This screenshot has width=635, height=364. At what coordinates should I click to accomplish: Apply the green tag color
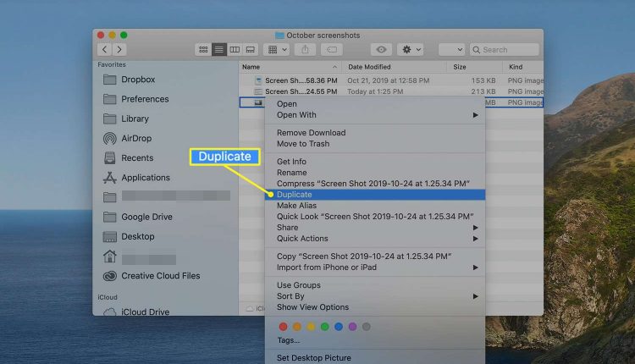(x=325, y=327)
